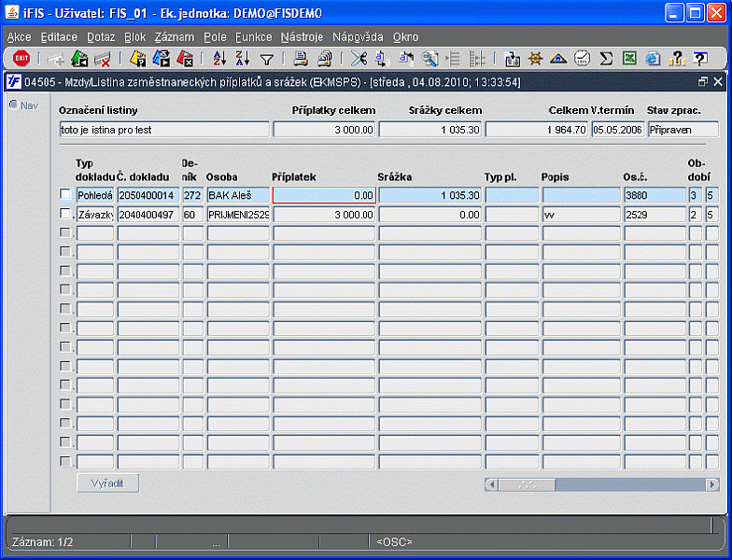
Task: Click the Sigma sum icon
Action: pos(606,59)
